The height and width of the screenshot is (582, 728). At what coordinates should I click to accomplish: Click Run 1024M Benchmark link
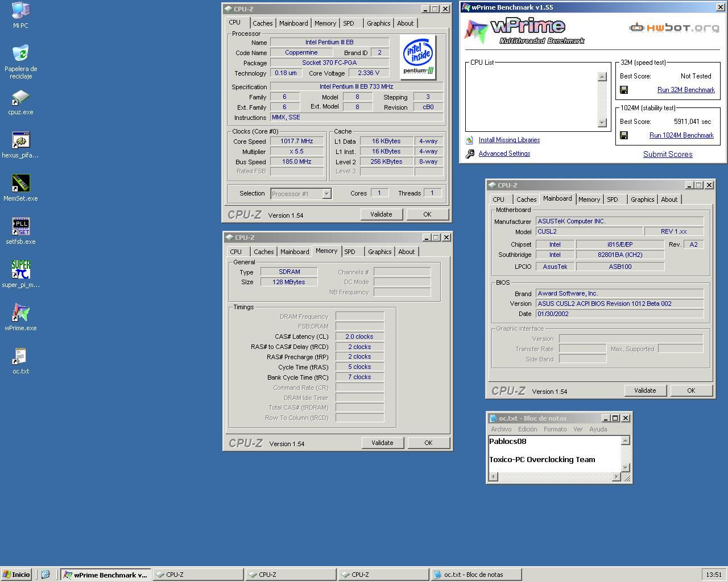point(681,135)
